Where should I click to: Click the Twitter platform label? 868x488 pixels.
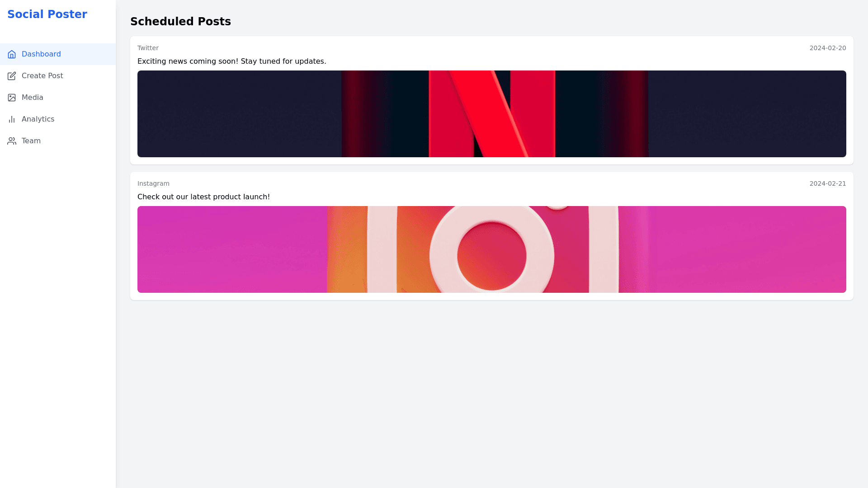point(148,48)
